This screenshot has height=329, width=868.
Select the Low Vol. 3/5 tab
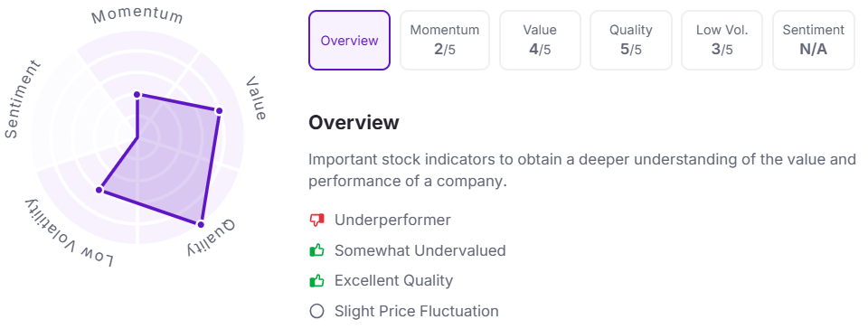[722, 41]
